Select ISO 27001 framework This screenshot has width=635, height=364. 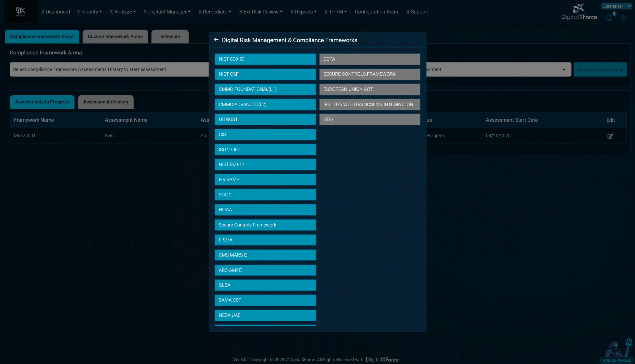point(265,149)
